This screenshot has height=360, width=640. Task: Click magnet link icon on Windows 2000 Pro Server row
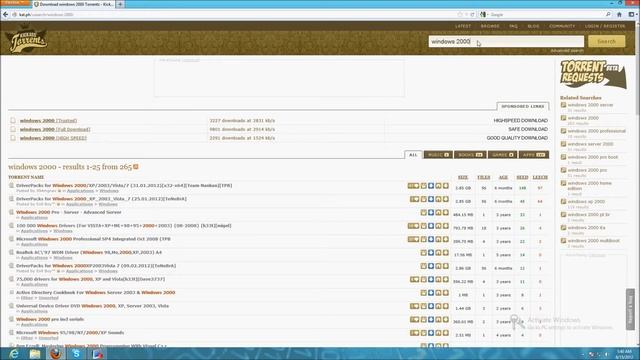[438, 213]
